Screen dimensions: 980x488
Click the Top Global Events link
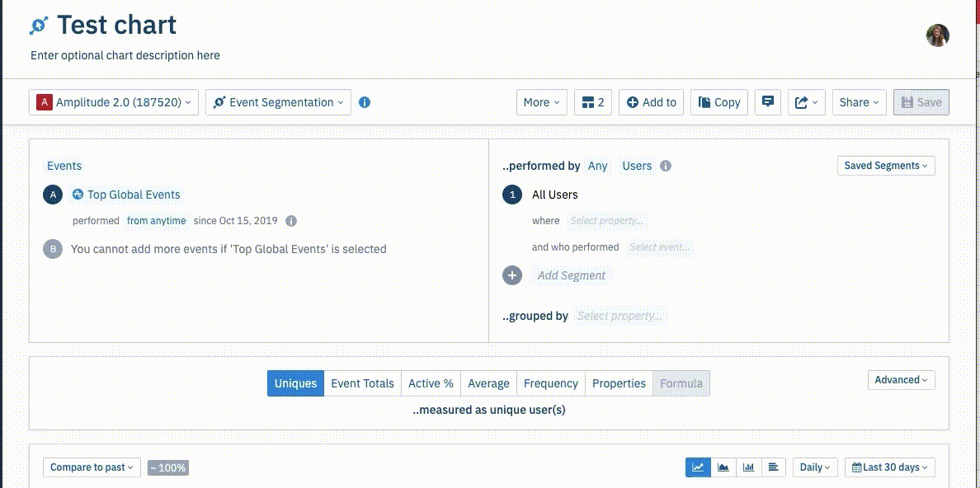click(134, 195)
